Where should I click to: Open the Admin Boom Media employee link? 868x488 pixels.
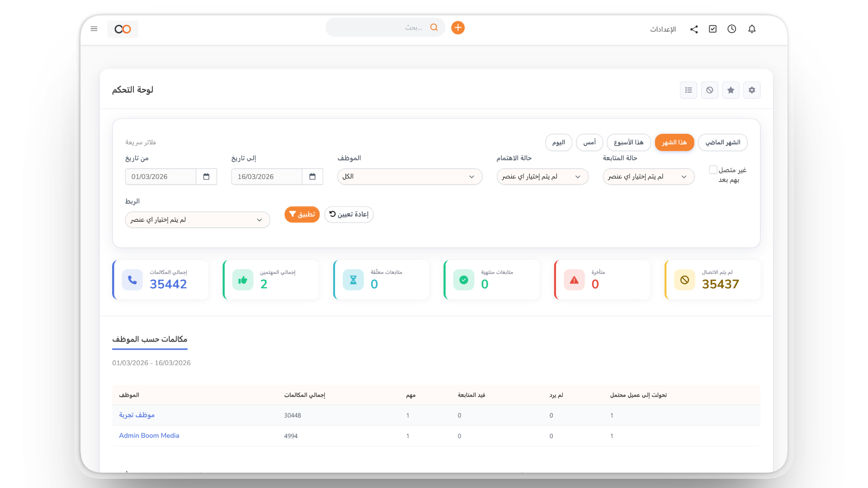coord(149,436)
